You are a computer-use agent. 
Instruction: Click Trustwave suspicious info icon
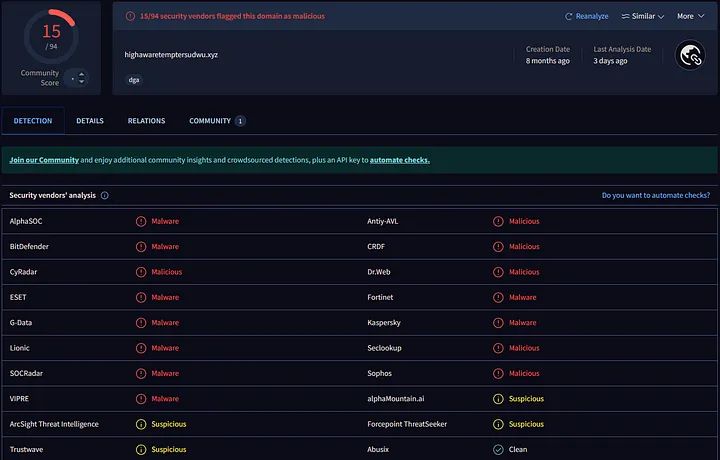tap(141, 449)
